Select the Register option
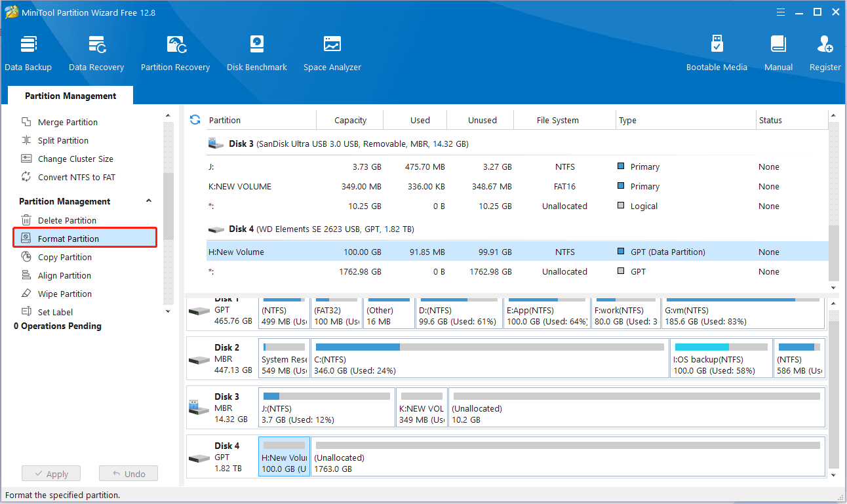Image resolution: width=847 pixels, height=504 pixels. tap(825, 52)
